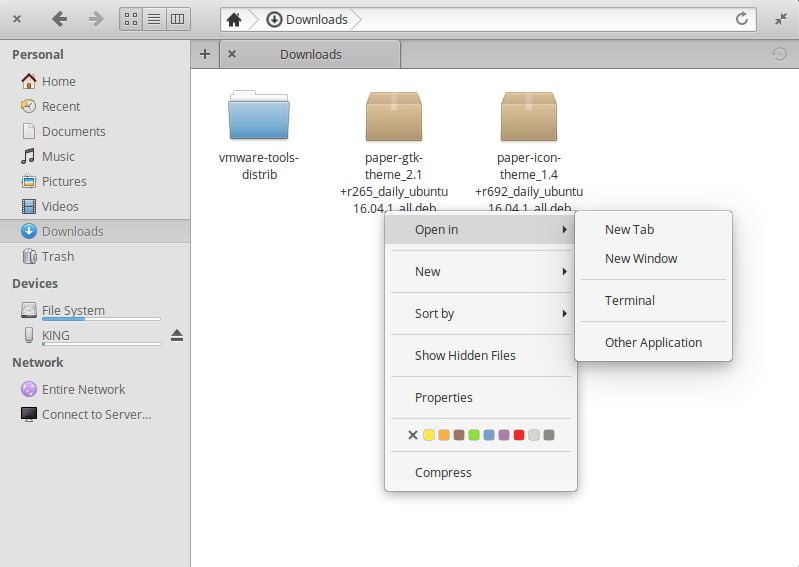Click the unmaximize arrows icon

coord(781,19)
